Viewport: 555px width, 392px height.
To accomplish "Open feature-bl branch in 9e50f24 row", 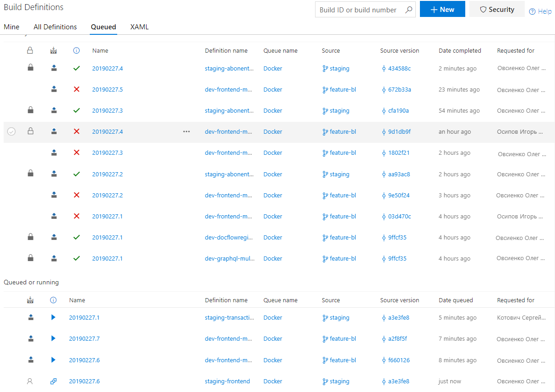I will tap(343, 195).
